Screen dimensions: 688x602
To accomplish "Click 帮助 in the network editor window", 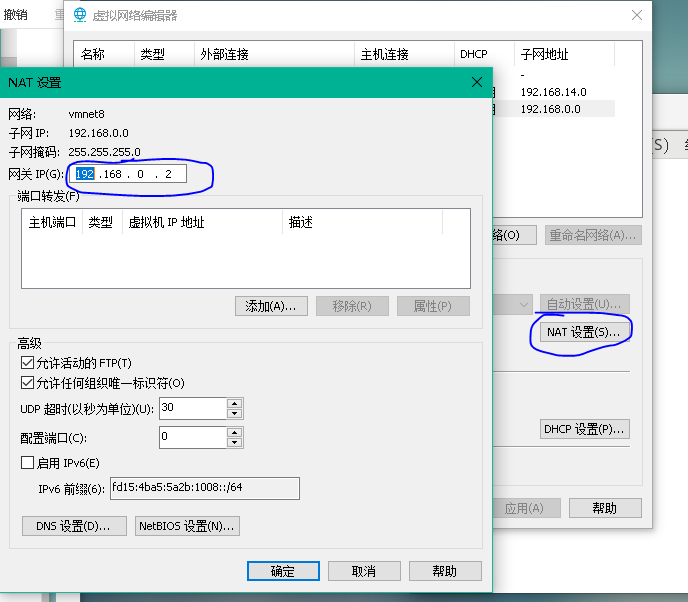I will [605, 508].
